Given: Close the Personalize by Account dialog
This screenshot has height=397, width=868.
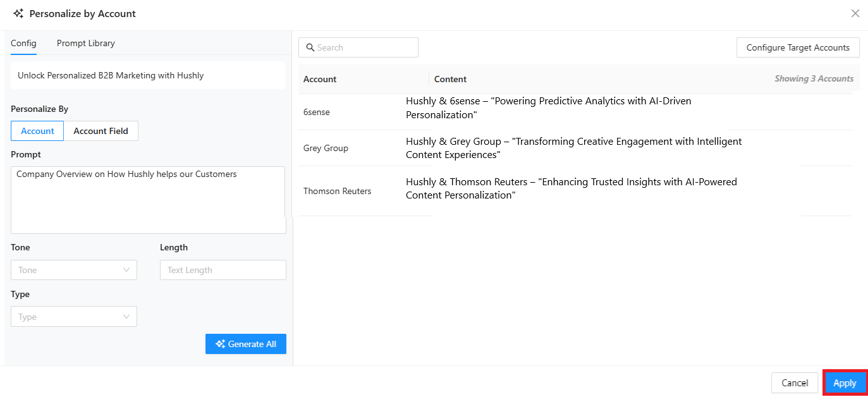Looking at the screenshot, I should tap(855, 13).
